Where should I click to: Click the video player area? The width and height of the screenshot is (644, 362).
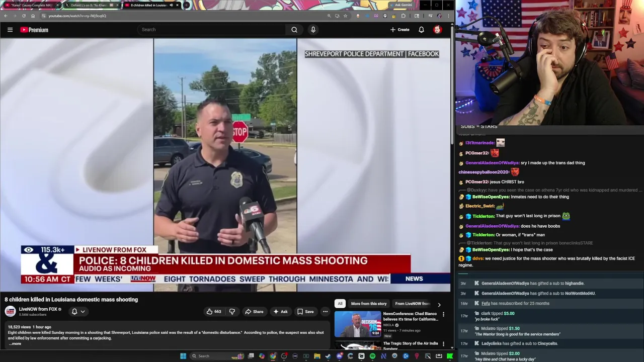[225, 165]
